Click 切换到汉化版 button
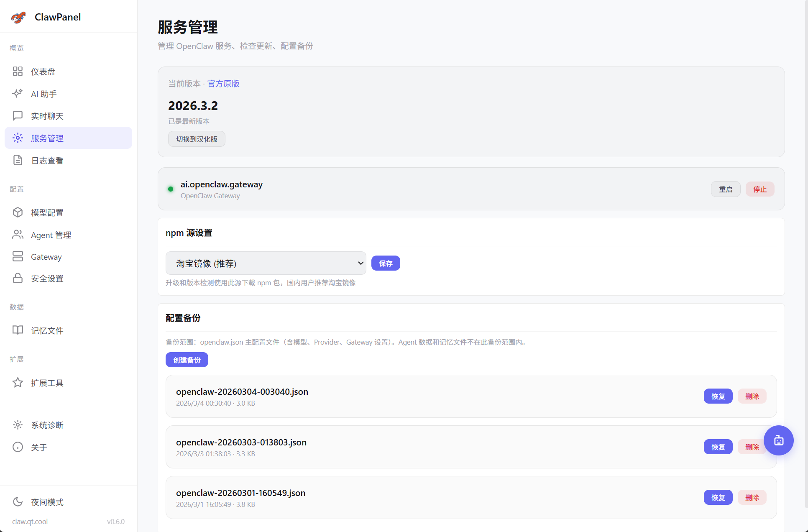 pyautogui.click(x=197, y=139)
